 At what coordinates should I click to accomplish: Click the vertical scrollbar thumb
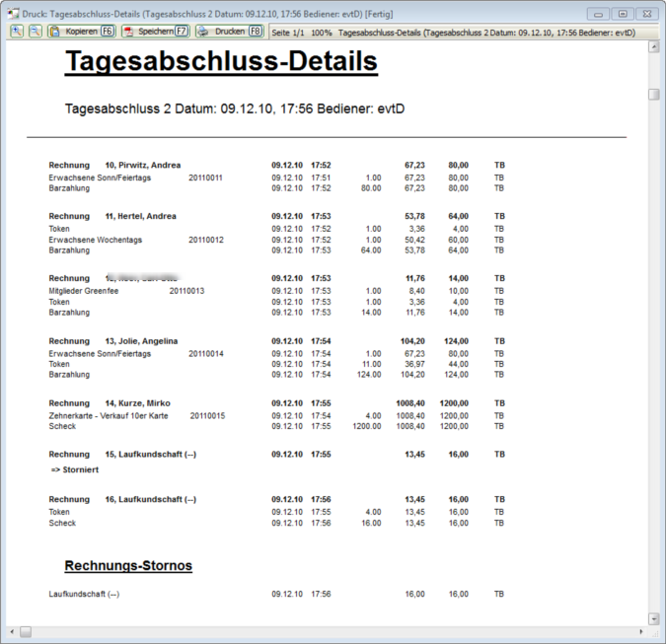tap(654, 94)
